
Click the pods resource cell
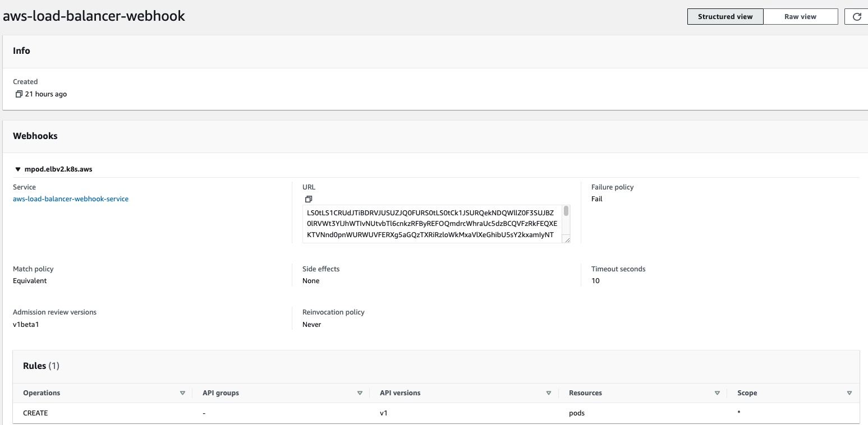[x=576, y=413]
